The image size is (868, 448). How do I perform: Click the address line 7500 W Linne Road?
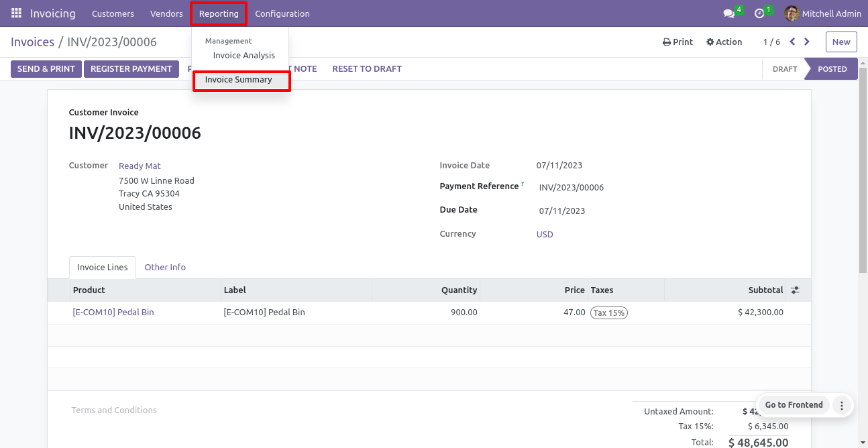pos(156,181)
